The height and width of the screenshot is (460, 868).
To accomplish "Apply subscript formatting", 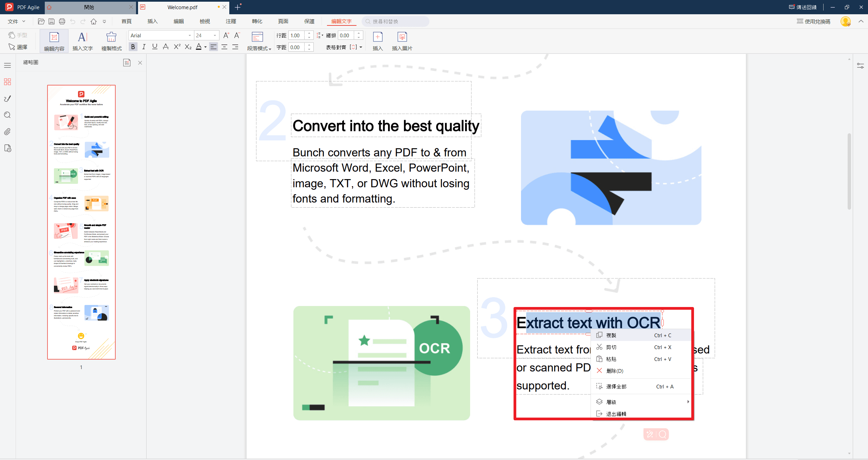I will tap(188, 47).
